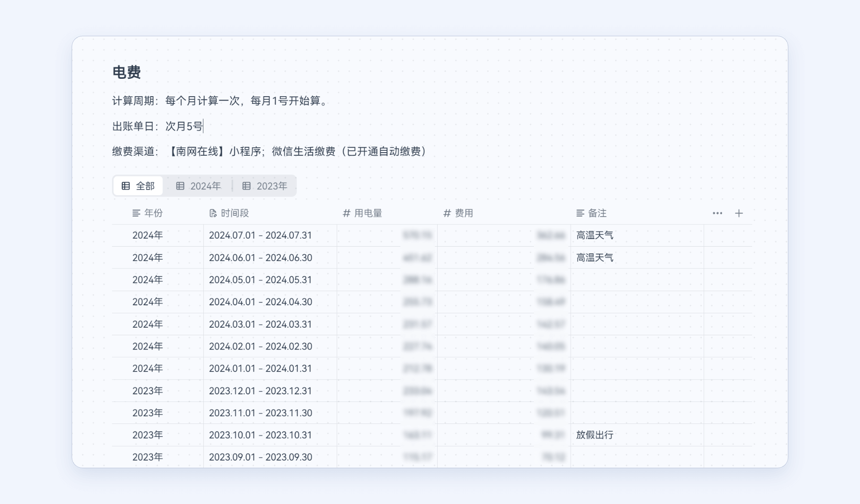Click the 计算周期 description line

pos(221,101)
